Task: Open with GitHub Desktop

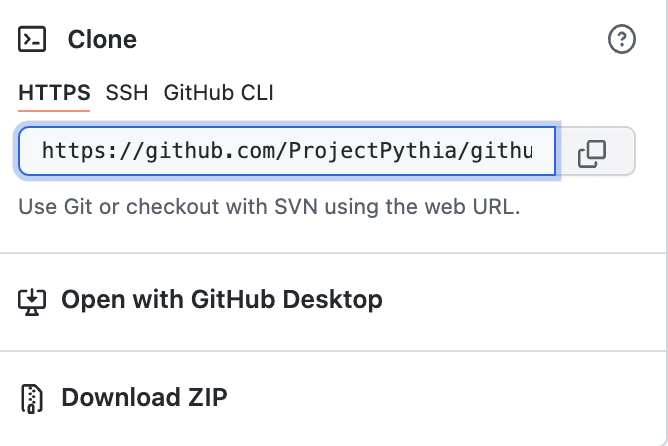Action: 221,299
